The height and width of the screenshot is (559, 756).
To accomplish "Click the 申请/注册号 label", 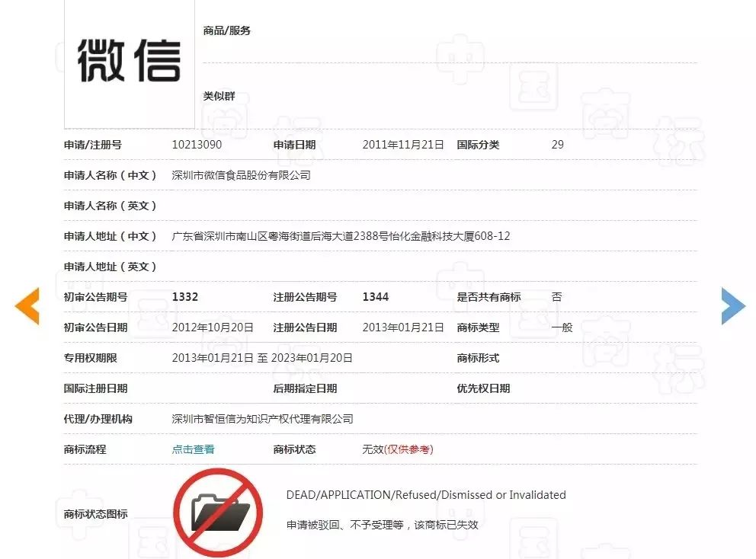I will [92, 145].
